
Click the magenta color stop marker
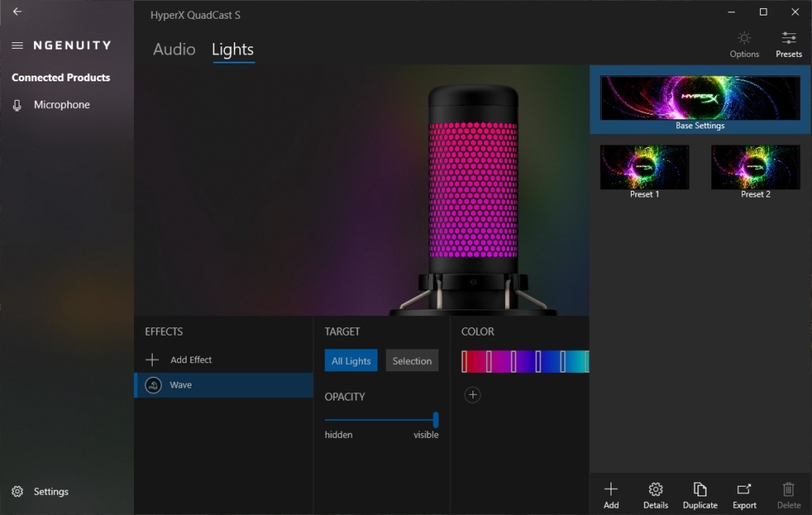pos(489,361)
